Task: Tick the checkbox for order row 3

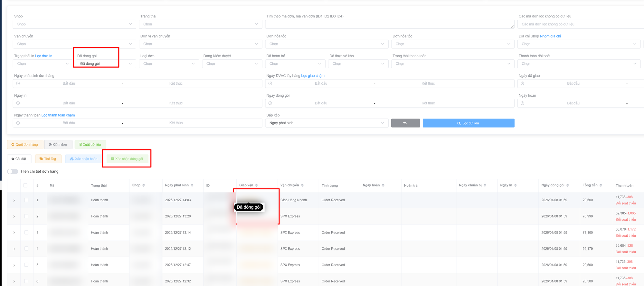Action: click(x=26, y=233)
